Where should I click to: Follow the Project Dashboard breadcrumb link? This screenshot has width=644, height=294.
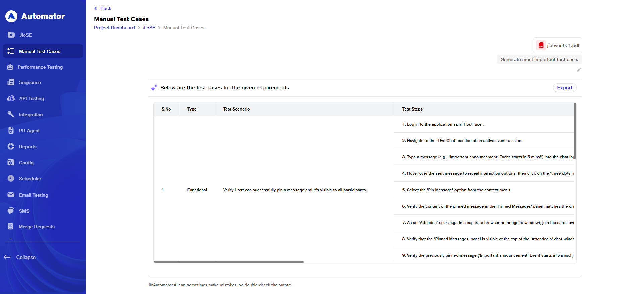tap(114, 28)
